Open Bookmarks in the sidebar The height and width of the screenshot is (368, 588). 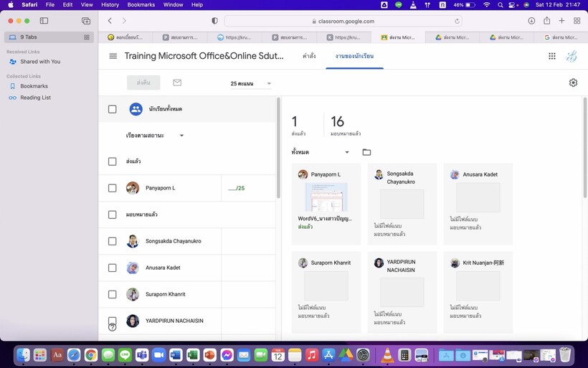pos(34,86)
